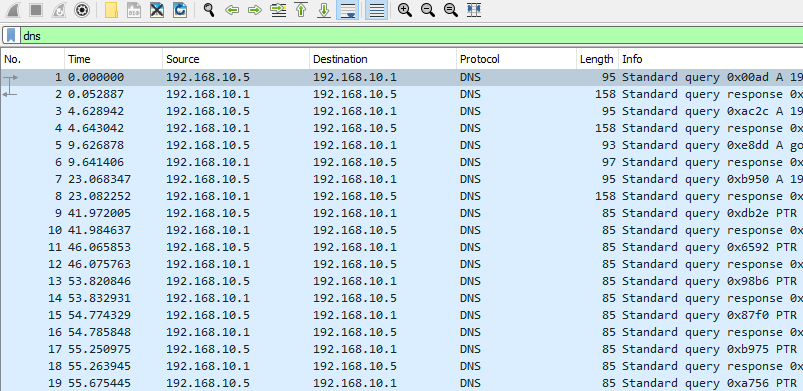Select packet 7 query 0xb950
Screen dimensions: 803x391
402,179
